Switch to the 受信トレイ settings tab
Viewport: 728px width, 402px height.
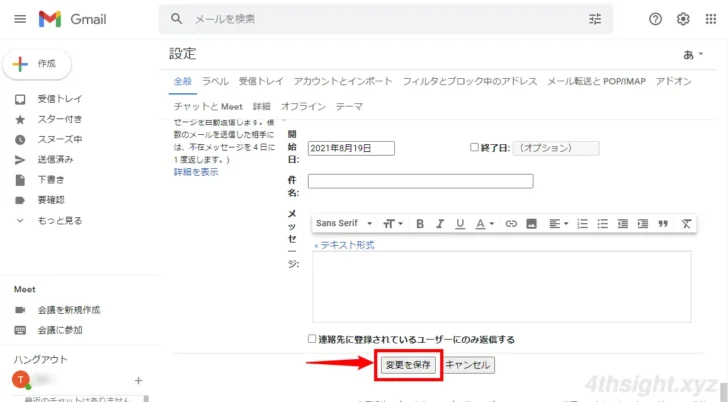[261, 81]
